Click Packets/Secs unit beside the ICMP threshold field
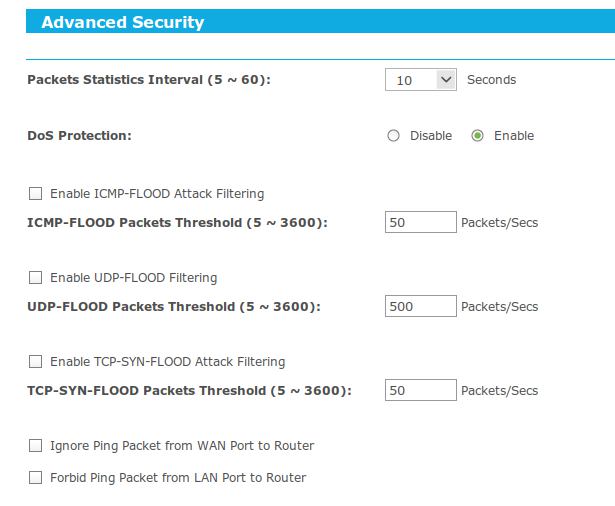The image size is (615, 506). tap(499, 223)
